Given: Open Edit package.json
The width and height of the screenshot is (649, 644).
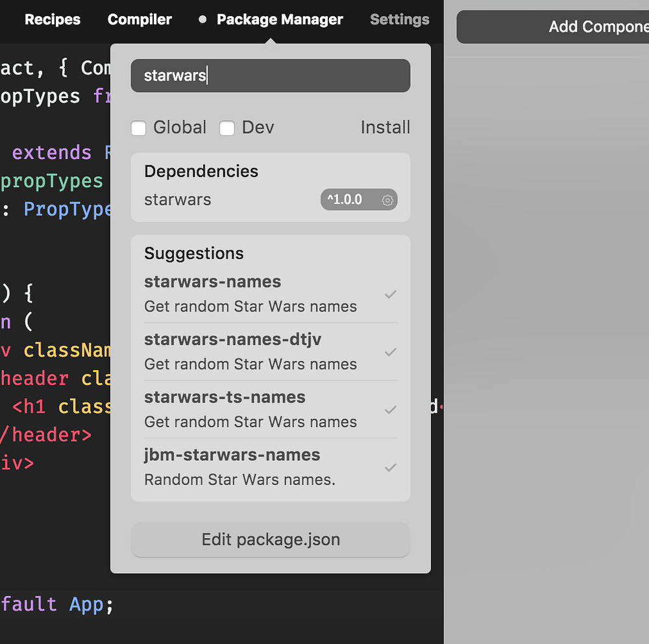Looking at the screenshot, I should coord(270,539).
